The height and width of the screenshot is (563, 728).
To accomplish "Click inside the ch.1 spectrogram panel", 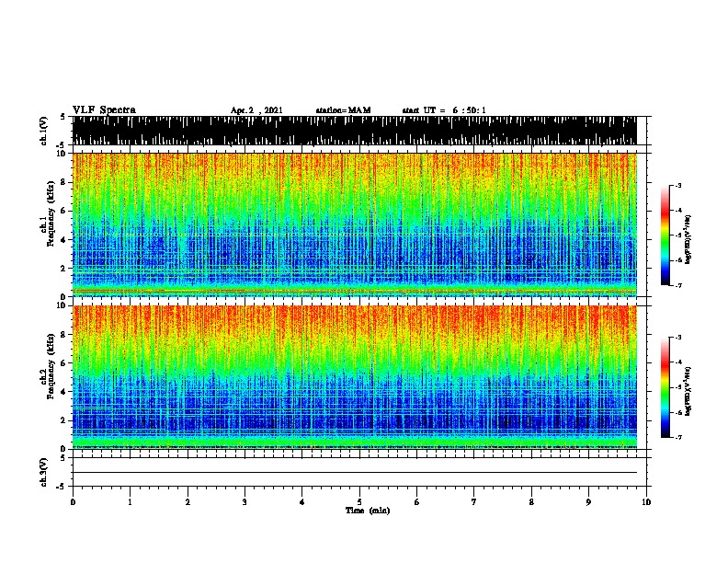I will coord(355,224).
